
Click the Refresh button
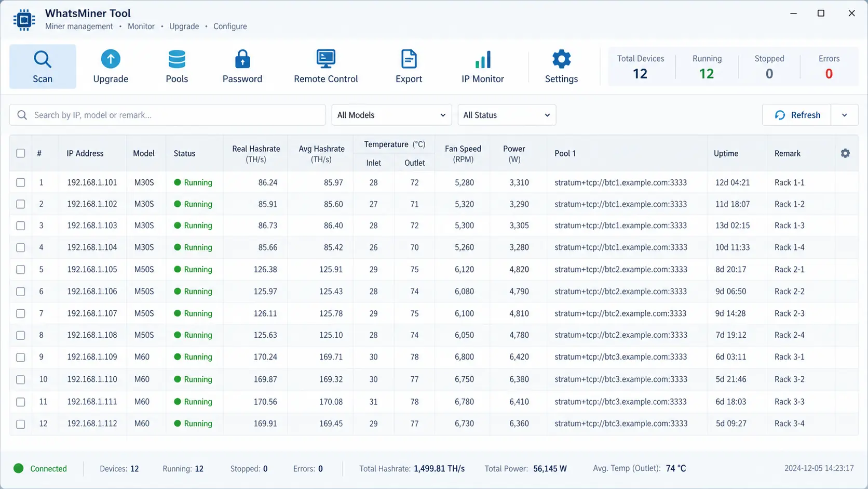[797, 115]
